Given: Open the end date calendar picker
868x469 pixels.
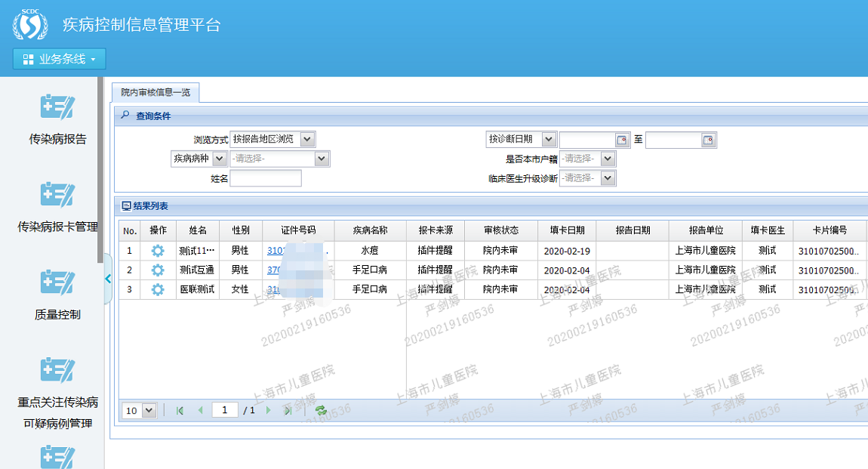Looking at the screenshot, I should [x=708, y=140].
